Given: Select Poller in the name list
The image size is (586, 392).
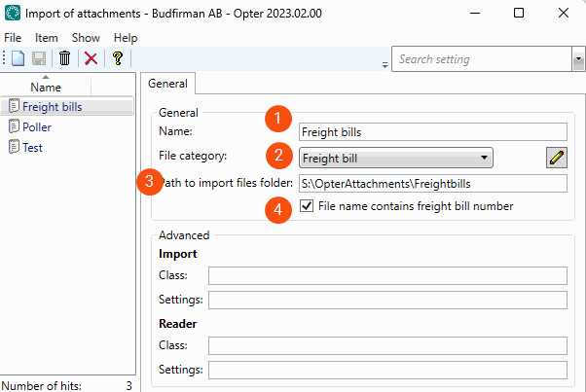Looking at the screenshot, I should [x=37, y=126].
